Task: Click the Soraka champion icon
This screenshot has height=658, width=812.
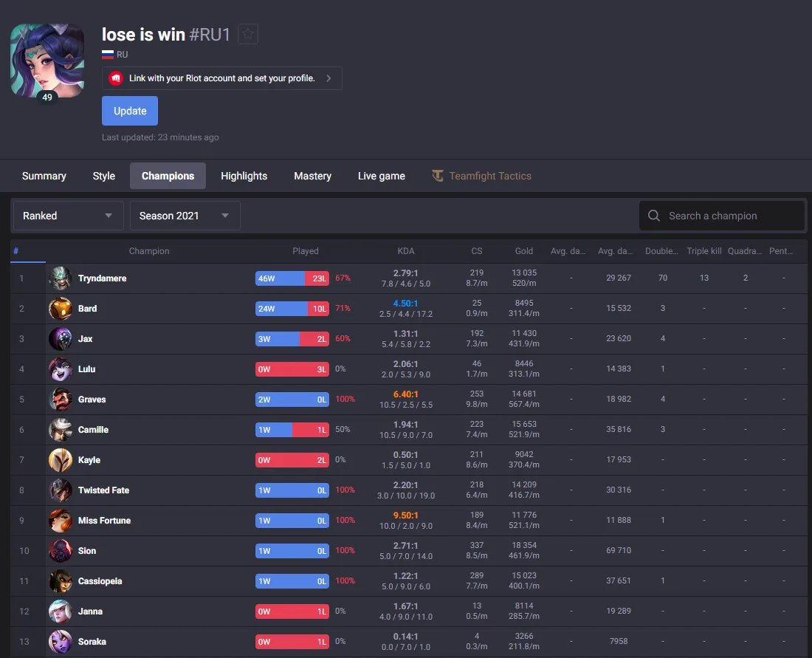Action: click(x=60, y=642)
